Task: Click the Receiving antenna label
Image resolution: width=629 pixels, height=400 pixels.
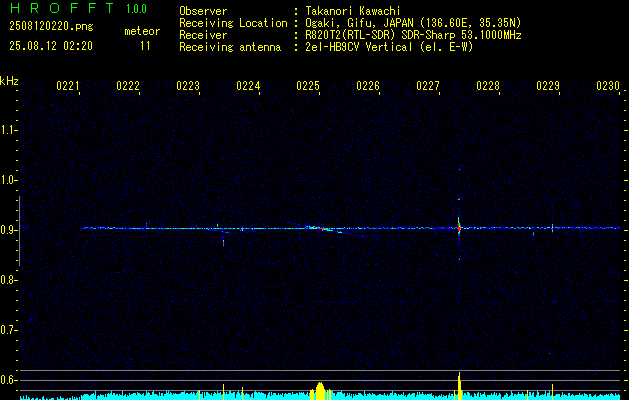Action: 230,47
